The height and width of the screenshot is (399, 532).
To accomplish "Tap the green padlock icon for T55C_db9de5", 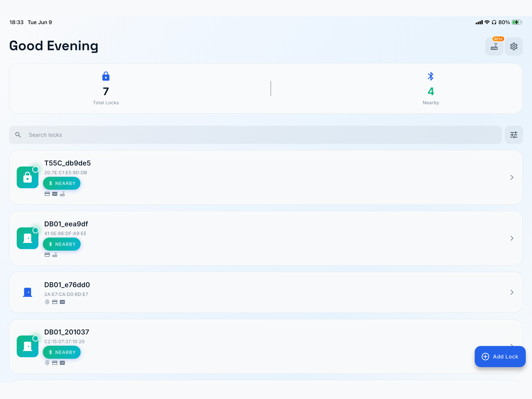I will 27,177.
